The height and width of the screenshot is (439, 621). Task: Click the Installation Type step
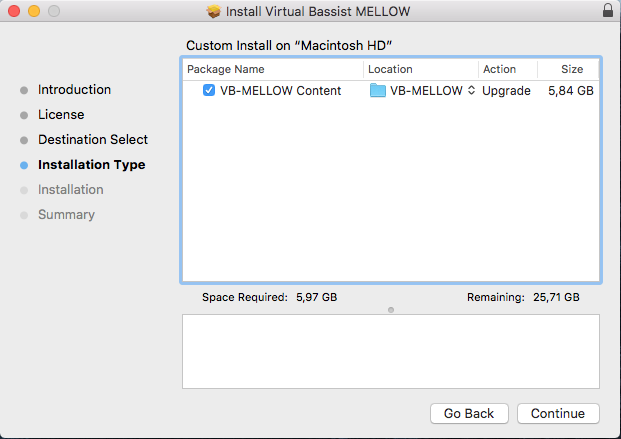click(x=91, y=164)
